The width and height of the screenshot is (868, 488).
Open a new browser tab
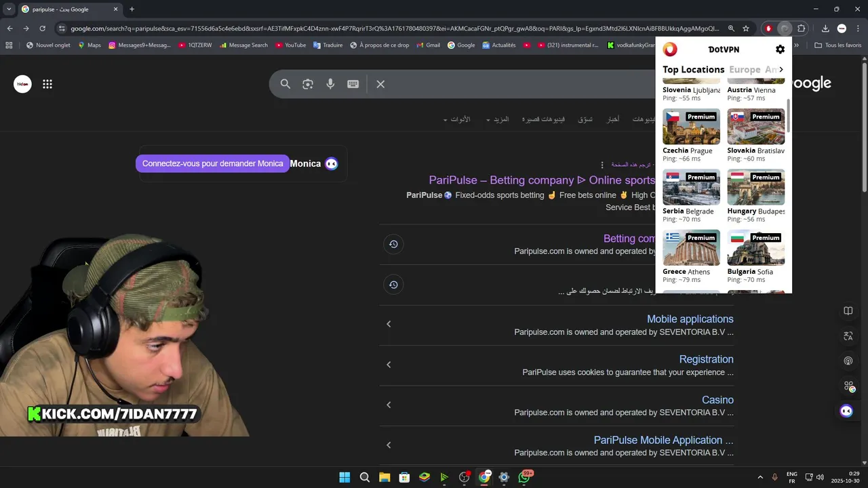(132, 9)
